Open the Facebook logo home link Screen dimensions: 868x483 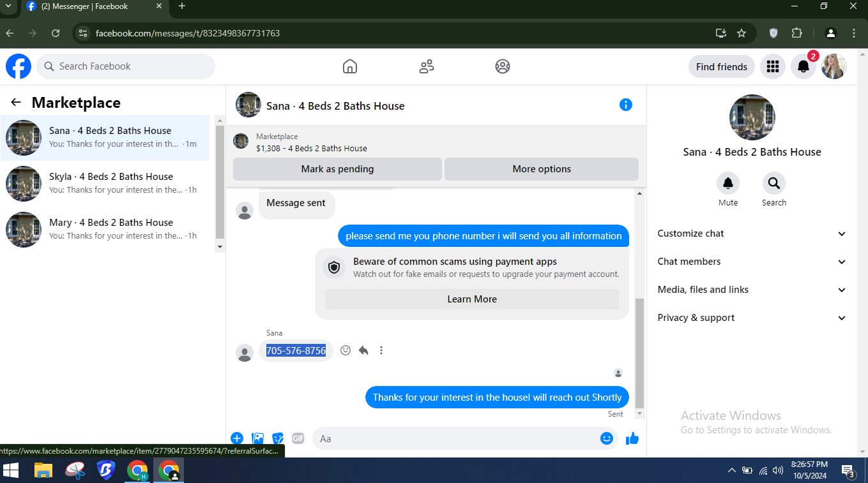click(19, 66)
